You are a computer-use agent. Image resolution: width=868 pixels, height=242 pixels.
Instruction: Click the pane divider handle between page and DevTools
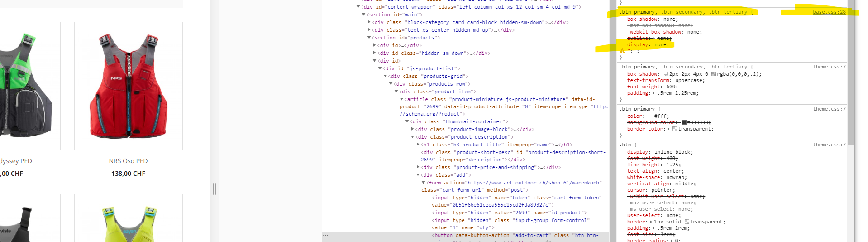[x=215, y=189]
